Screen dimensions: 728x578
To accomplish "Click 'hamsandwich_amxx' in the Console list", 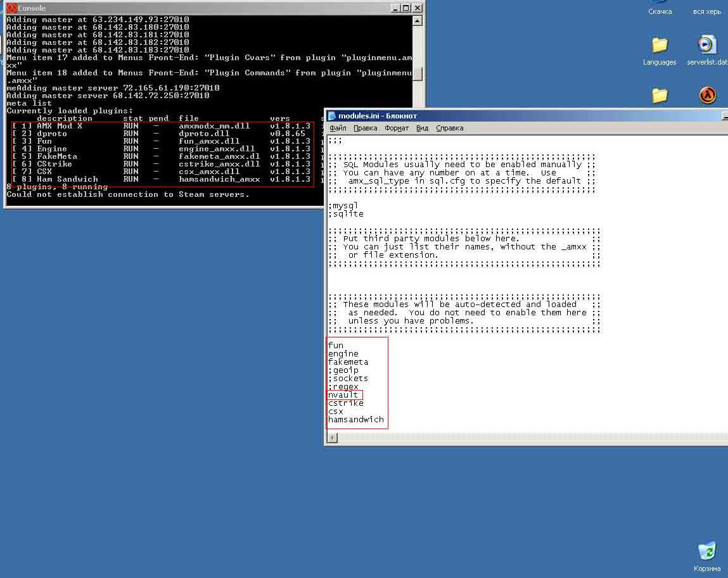I will pos(219,179).
